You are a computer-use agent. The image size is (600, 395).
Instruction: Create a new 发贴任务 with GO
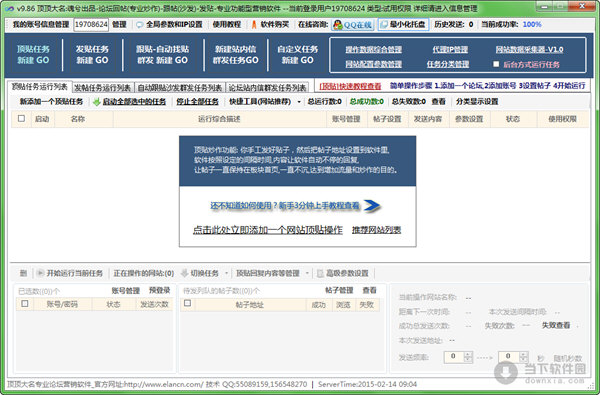pyautogui.click(x=92, y=55)
